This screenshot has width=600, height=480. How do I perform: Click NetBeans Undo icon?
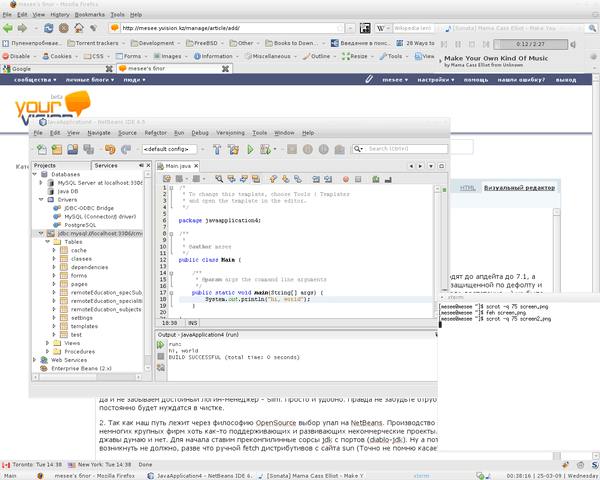tap(110, 149)
